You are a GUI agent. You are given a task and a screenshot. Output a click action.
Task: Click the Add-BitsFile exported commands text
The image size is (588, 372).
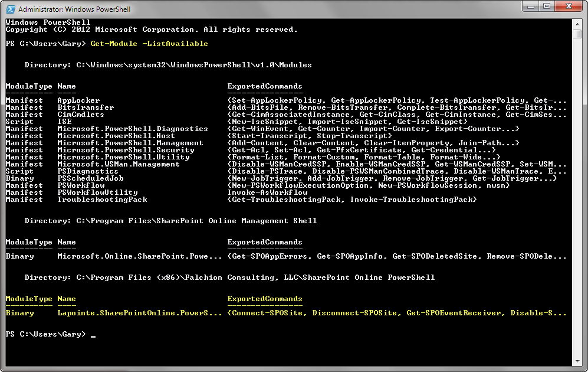click(x=397, y=107)
